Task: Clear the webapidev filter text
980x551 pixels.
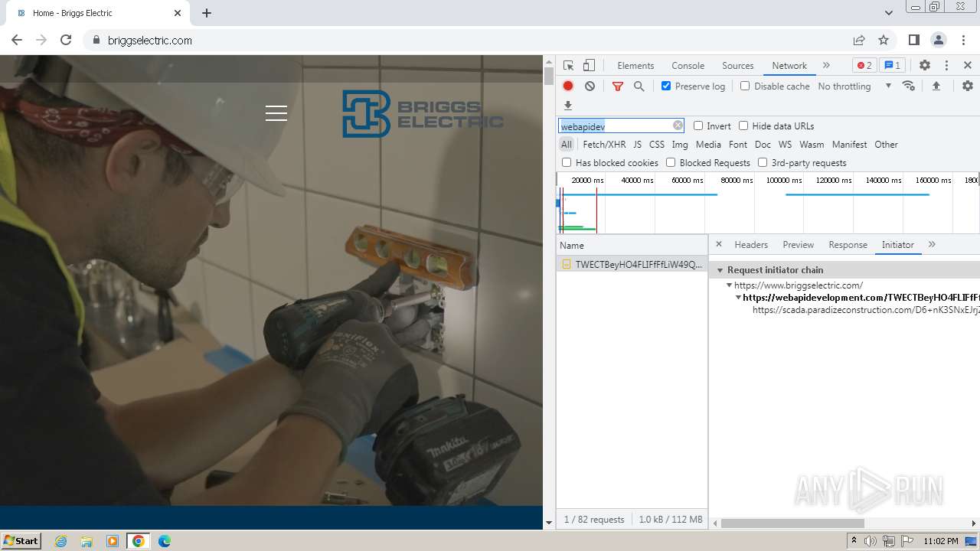Action: coord(678,126)
